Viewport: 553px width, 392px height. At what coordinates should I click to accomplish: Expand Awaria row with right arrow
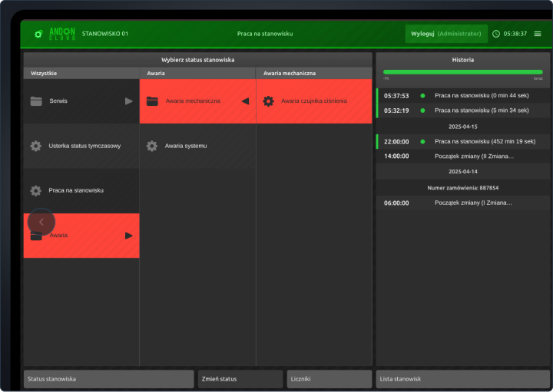click(129, 236)
